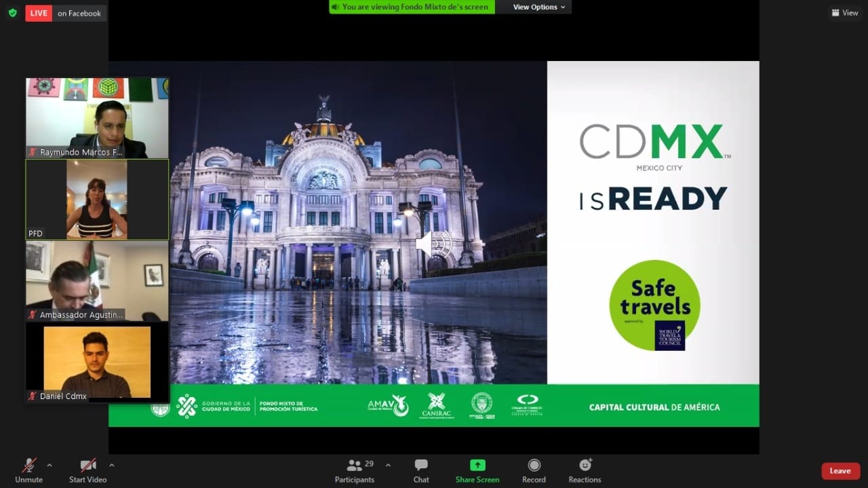This screenshot has width=868, height=488.
Task: Unmute the microphone
Action: point(28,470)
